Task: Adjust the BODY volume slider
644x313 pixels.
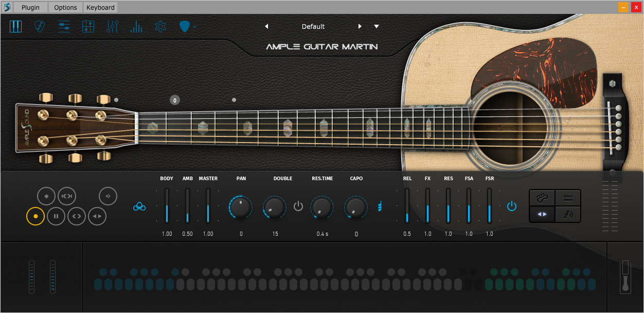Action: 167,205
